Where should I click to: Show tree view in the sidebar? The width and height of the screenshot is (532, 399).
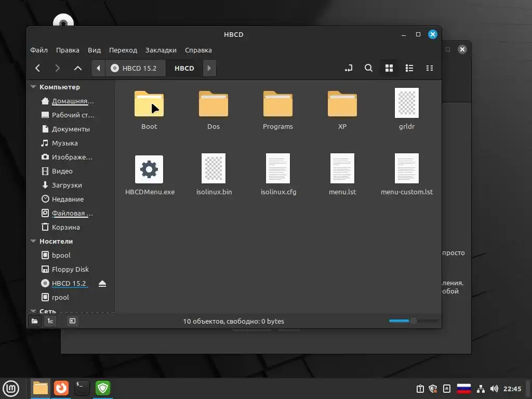(50, 321)
